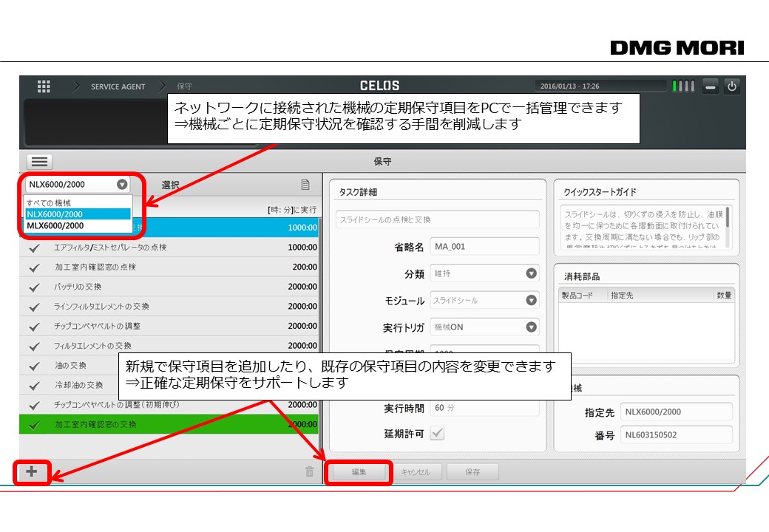This screenshot has width=769, height=532.
Task: Add a new maintenance task with plus icon
Action: pos(31,471)
